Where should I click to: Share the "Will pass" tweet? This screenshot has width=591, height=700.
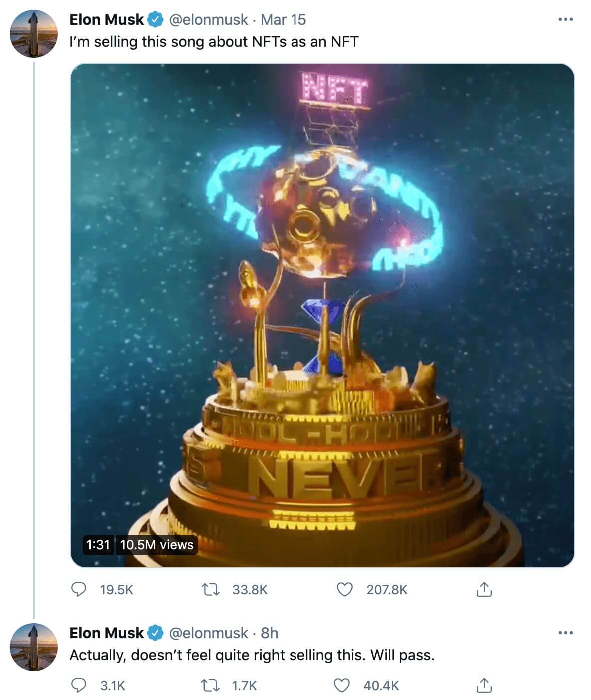pyautogui.click(x=484, y=686)
